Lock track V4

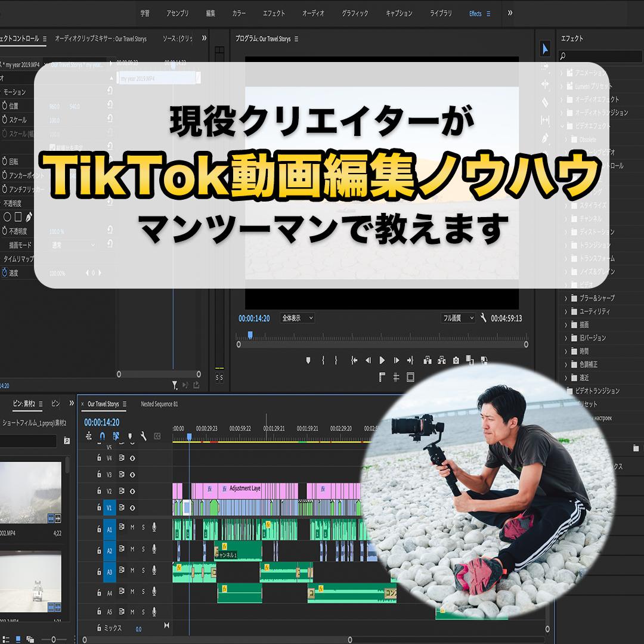99,457
